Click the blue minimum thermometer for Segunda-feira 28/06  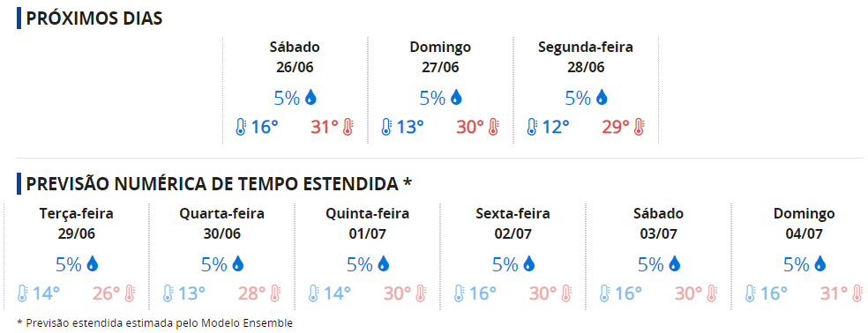tap(531, 127)
